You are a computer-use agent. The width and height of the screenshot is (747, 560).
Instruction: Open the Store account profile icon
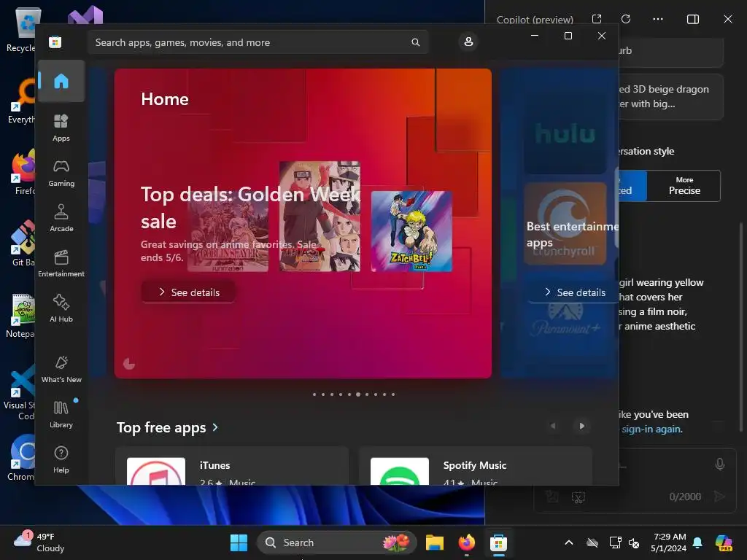[468, 42]
